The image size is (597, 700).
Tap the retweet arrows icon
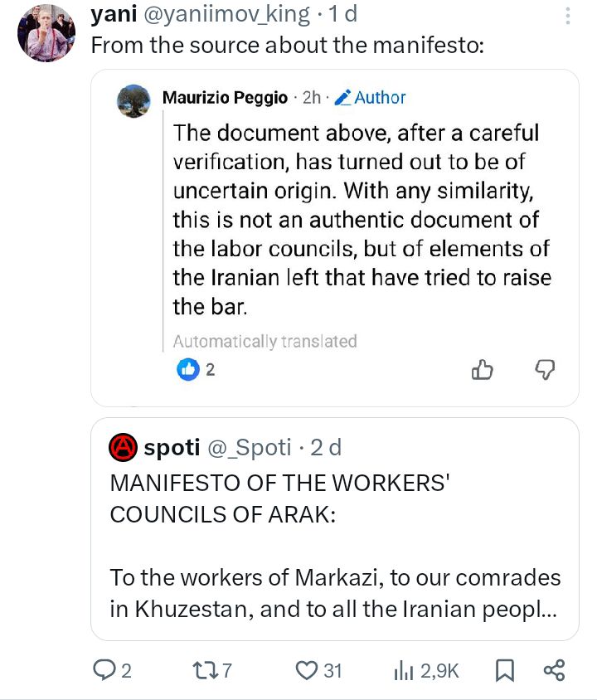[x=201, y=670]
